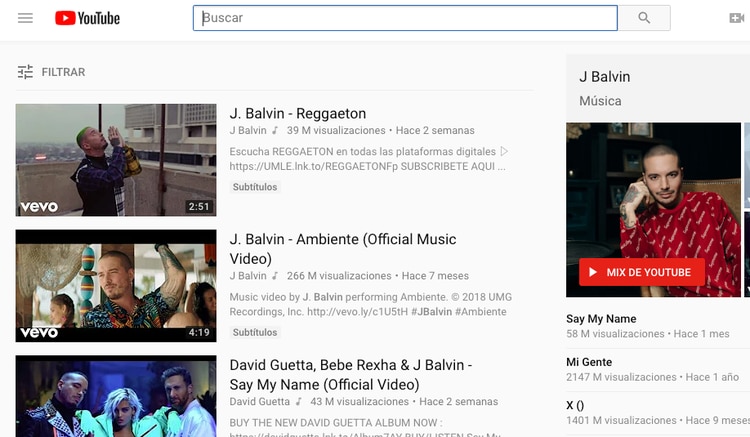This screenshot has height=437, width=750.
Task: Open title 'David Guetta, Bebe Rexha & J Balvin - Say My Name'
Action: point(351,374)
